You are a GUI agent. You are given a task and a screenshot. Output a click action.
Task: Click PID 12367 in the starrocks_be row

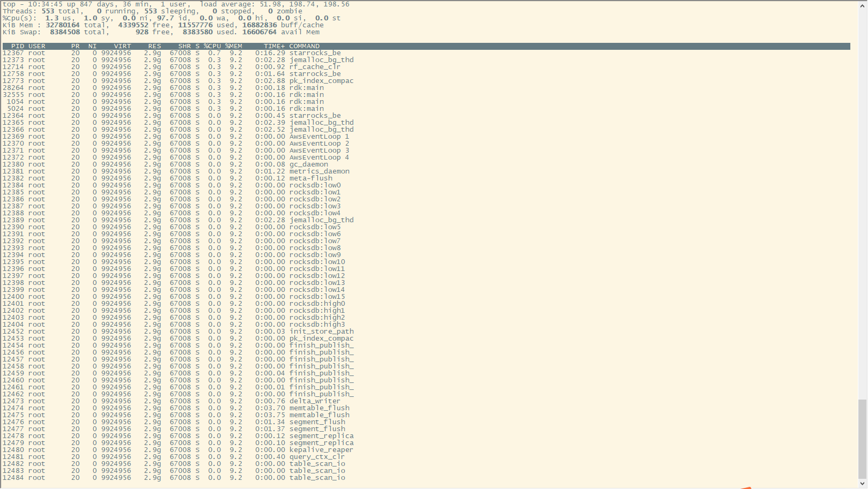pyautogui.click(x=13, y=53)
